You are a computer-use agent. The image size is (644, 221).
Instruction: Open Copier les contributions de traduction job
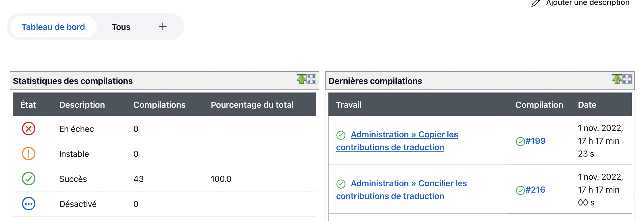tap(404, 135)
